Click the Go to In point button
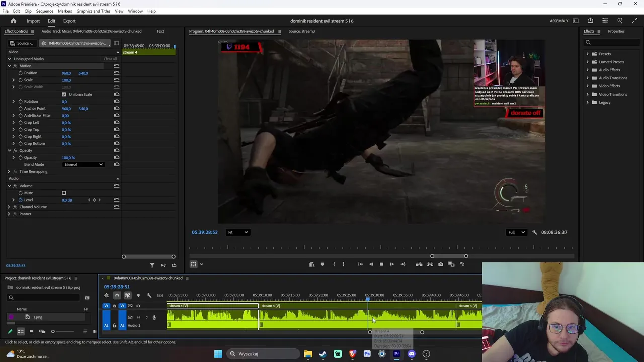The image size is (644, 362). 360,264
